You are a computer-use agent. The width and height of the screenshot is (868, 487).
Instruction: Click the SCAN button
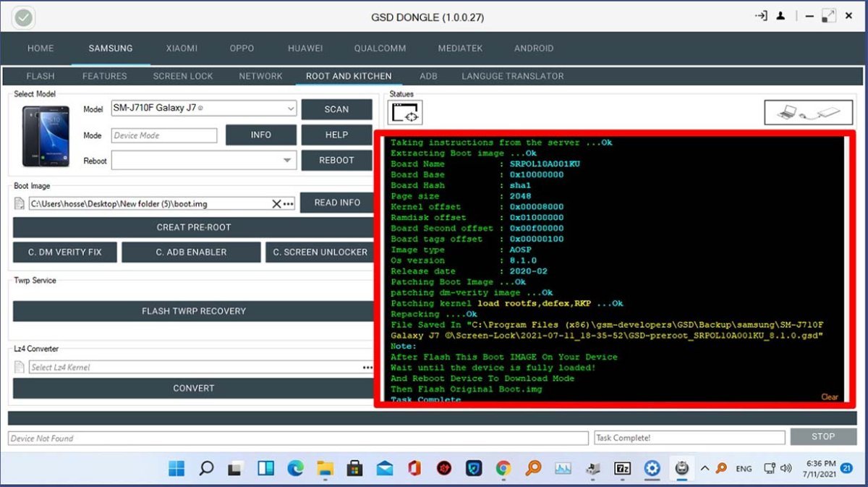336,109
